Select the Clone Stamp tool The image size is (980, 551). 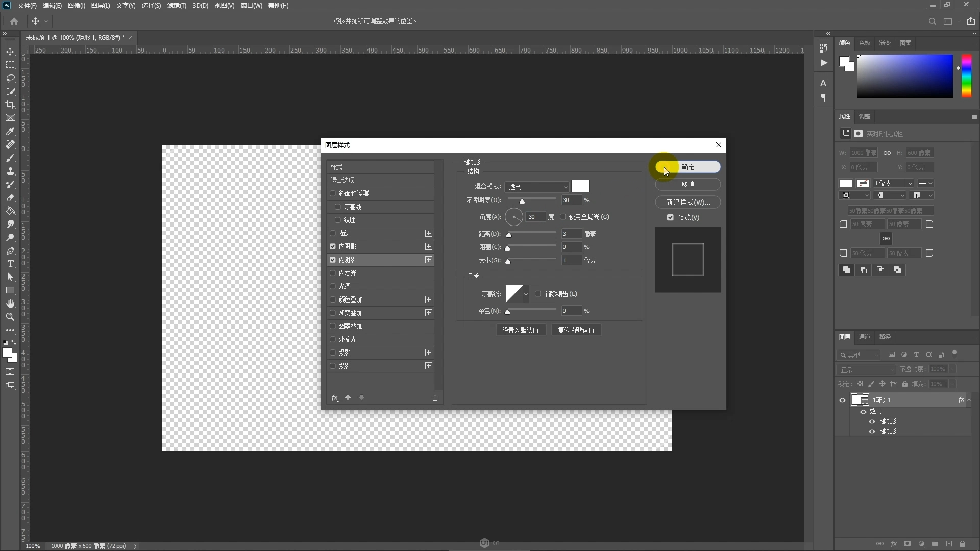tap(10, 171)
